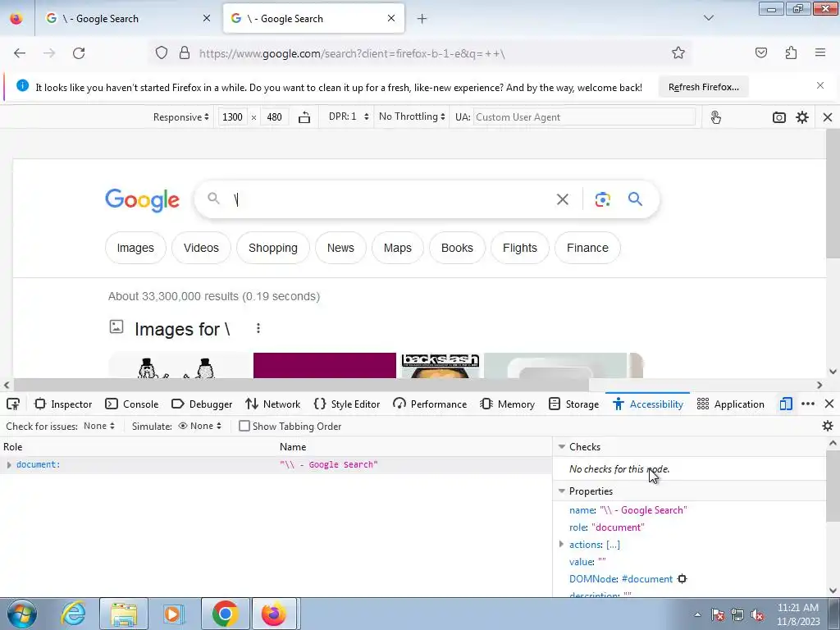The image size is (840, 630).
Task: Expand the document tree row
Action: tap(8, 465)
